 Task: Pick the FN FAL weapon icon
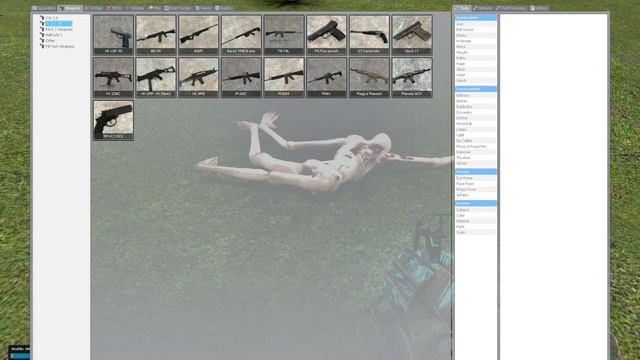tap(284, 35)
